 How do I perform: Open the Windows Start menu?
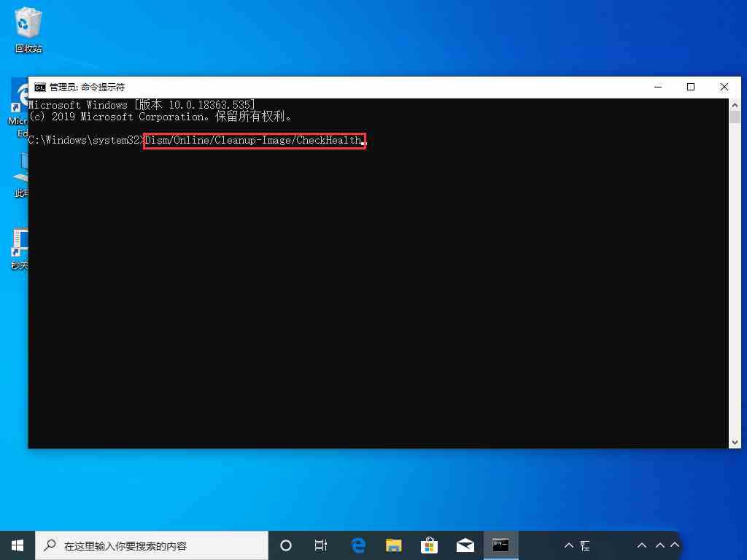[x=18, y=545]
